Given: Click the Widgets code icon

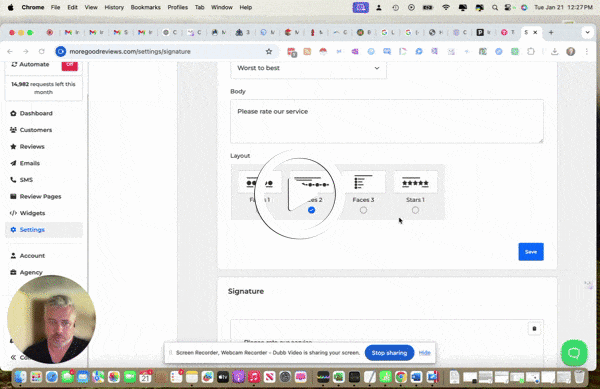Looking at the screenshot, I should (x=13, y=213).
